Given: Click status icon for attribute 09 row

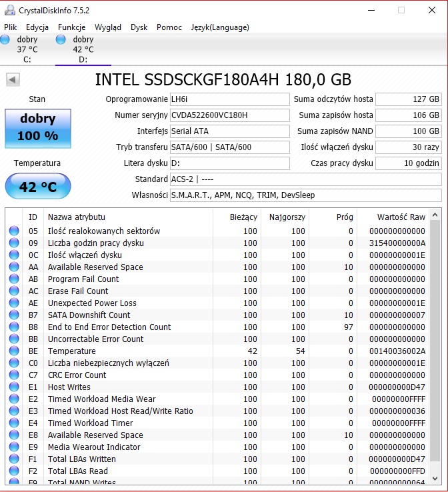Looking at the screenshot, I should tap(14, 243).
